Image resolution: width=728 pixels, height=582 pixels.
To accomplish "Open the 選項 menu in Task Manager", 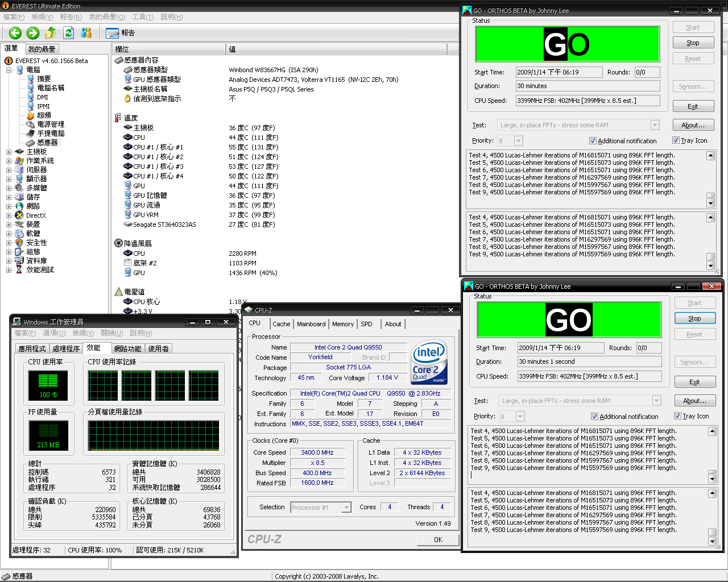I will point(54,333).
